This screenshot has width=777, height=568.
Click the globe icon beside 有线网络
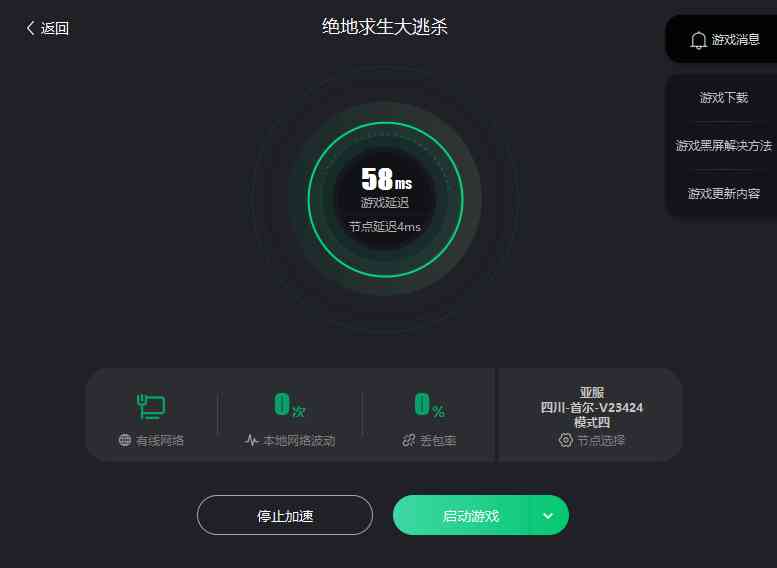(x=125, y=440)
